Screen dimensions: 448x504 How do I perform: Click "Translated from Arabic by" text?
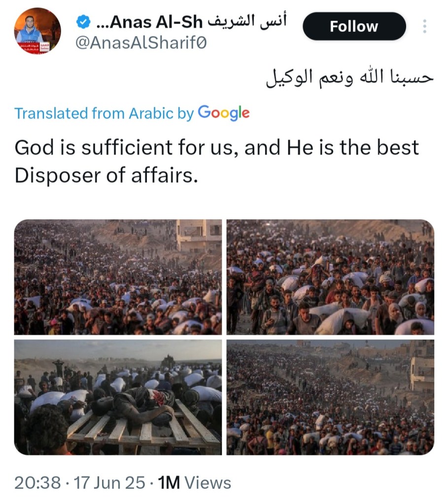click(x=104, y=113)
